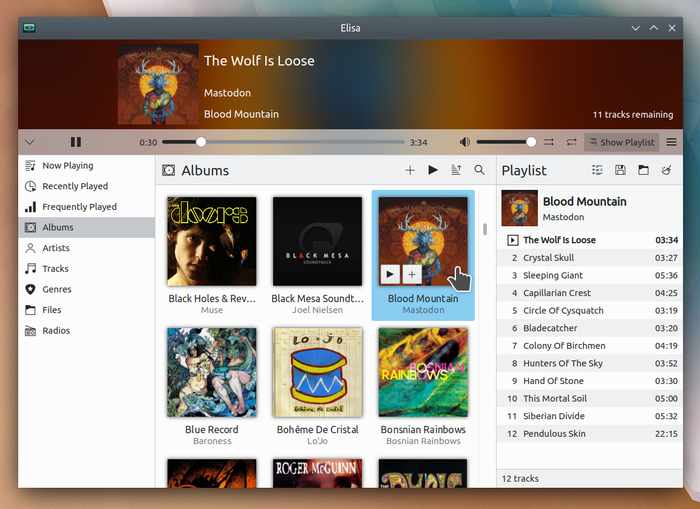
Task: Select Hand Of Stone in the playlist
Action: tap(590, 381)
